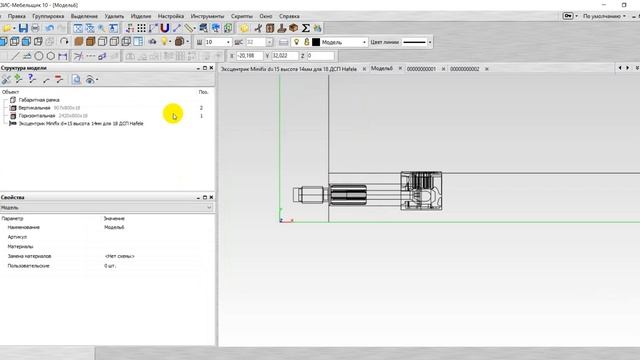
Task: Open the Группировка menu
Action: click(48, 16)
